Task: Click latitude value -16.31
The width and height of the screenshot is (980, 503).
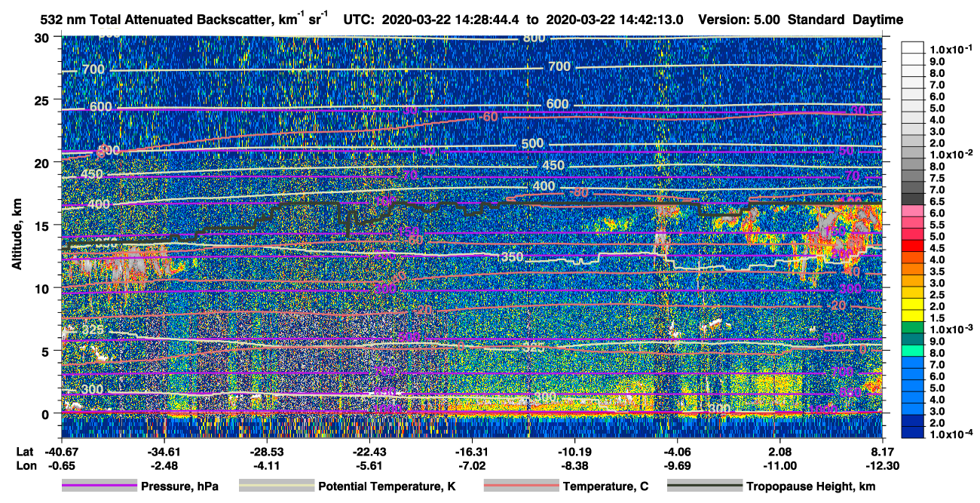Action: tap(472, 451)
